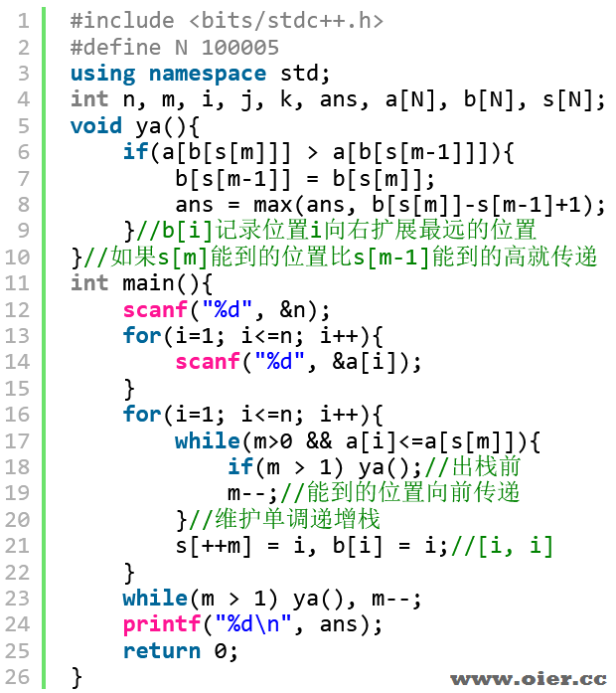Click 'b[s[m-1]] = b[s[m]];' statement

pos(305,179)
